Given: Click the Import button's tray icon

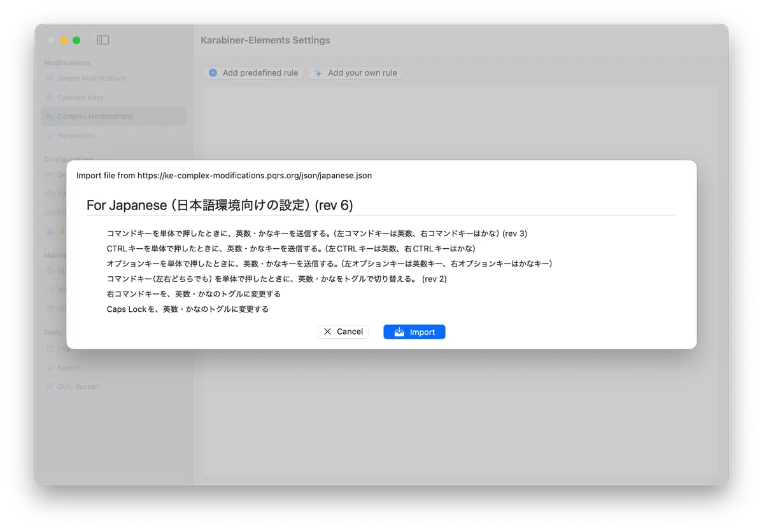Looking at the screenshot, I should [399, 332].
